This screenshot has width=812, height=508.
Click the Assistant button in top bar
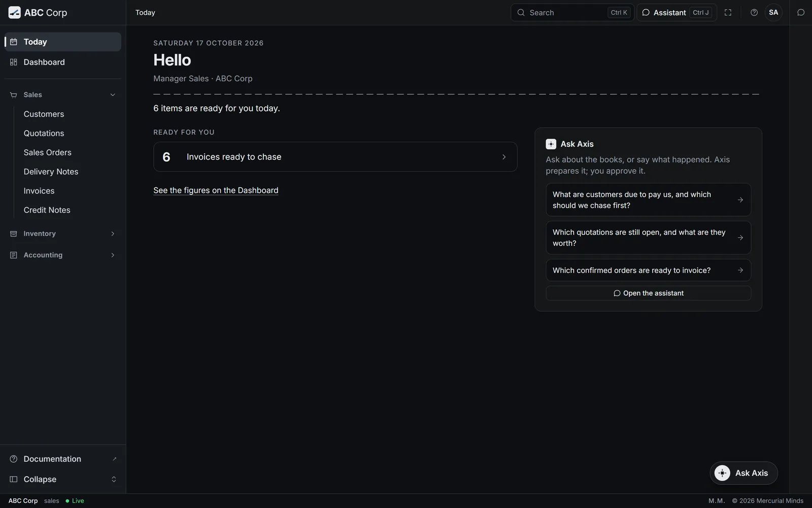pos(676,13)
